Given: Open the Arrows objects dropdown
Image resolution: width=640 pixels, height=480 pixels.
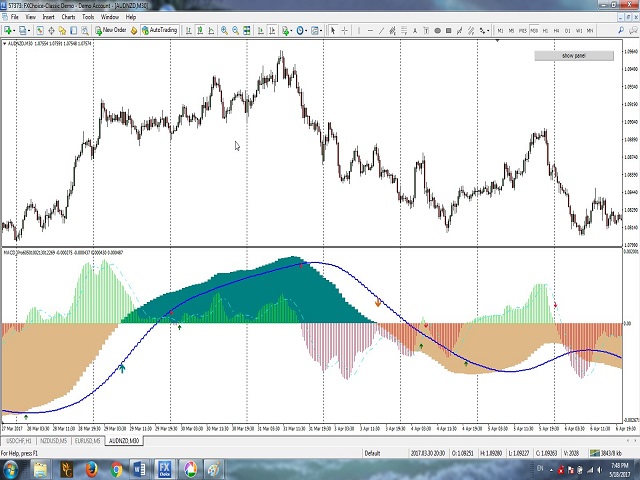Looking at the screenshot, I should point(484,31).
